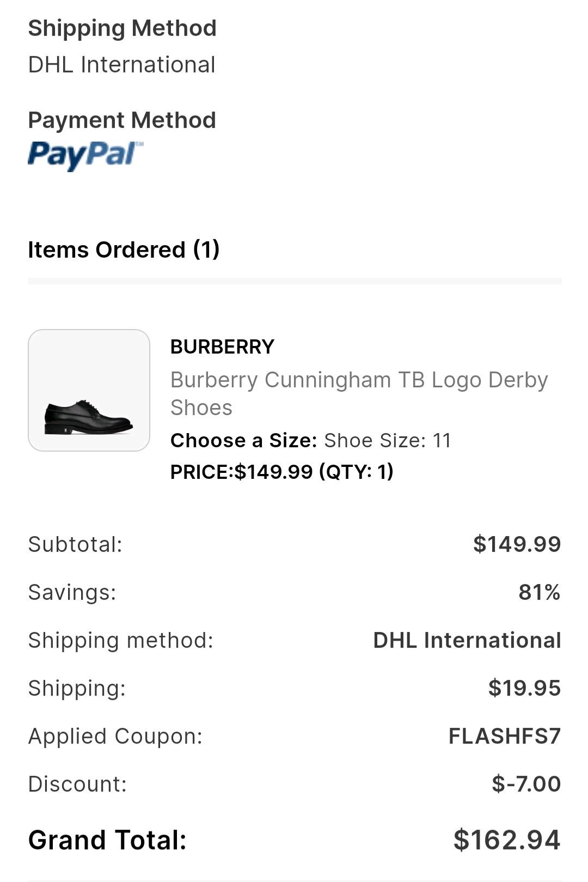Tap the PayPal payment logo
The height and width of the screenshot is (882, 588).
pos(85,155)
